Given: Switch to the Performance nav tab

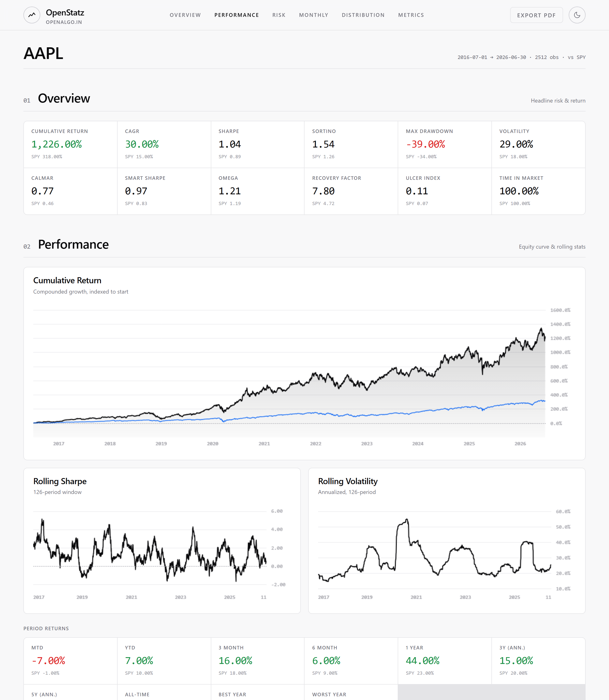Looking at the screenshot, I should tap(237, 15).
